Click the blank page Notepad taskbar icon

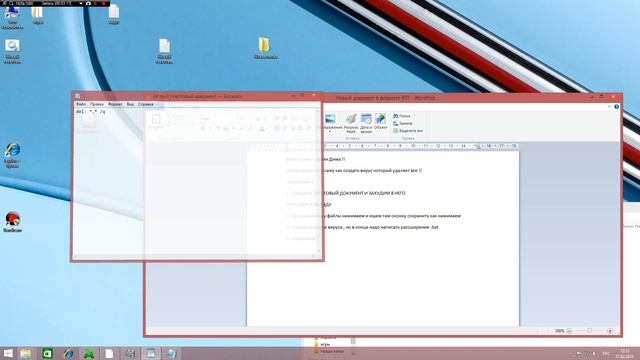pos(109,353)
